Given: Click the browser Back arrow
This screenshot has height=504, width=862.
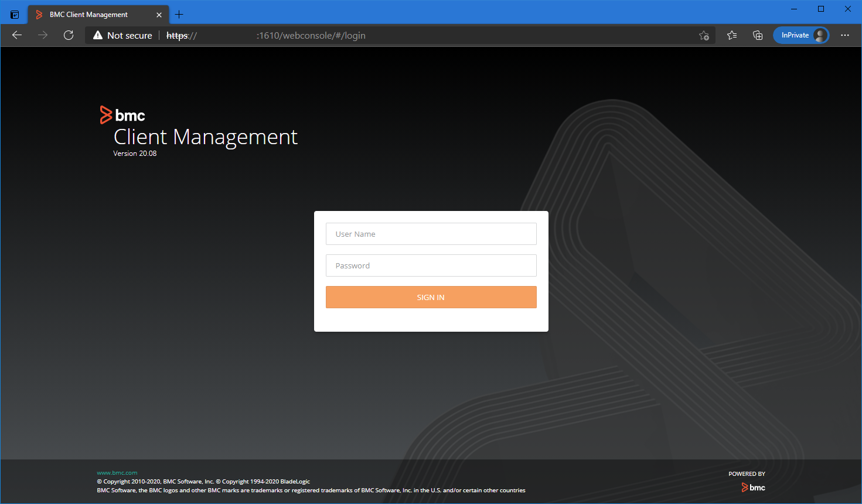Looking at the screenshot, I should [x=17, y=35].
